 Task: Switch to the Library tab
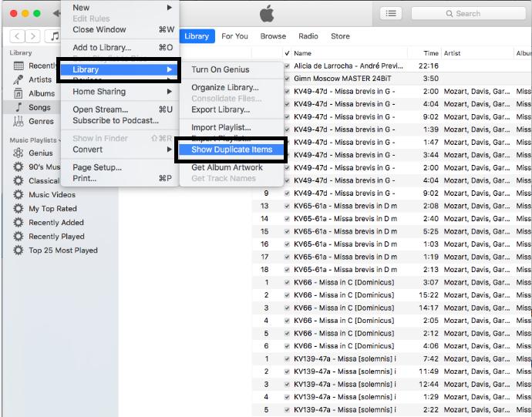coord(197,36)
